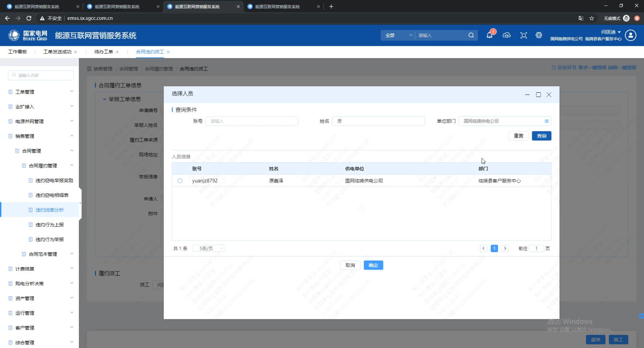Image resolution: width=644 pixels, height=348 pixels.
Task: Click the 重置 button
Action: pyautogui.click(x=518, y=136)
